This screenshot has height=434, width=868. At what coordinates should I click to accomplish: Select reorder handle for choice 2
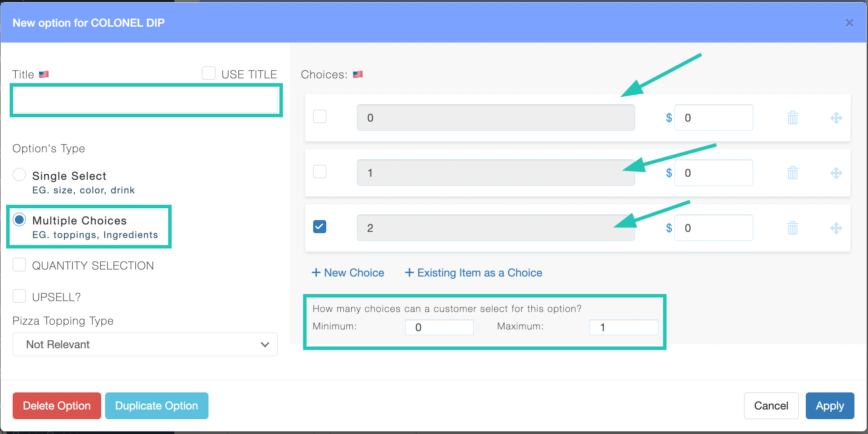pyautogui.click(x=836, y=228)
